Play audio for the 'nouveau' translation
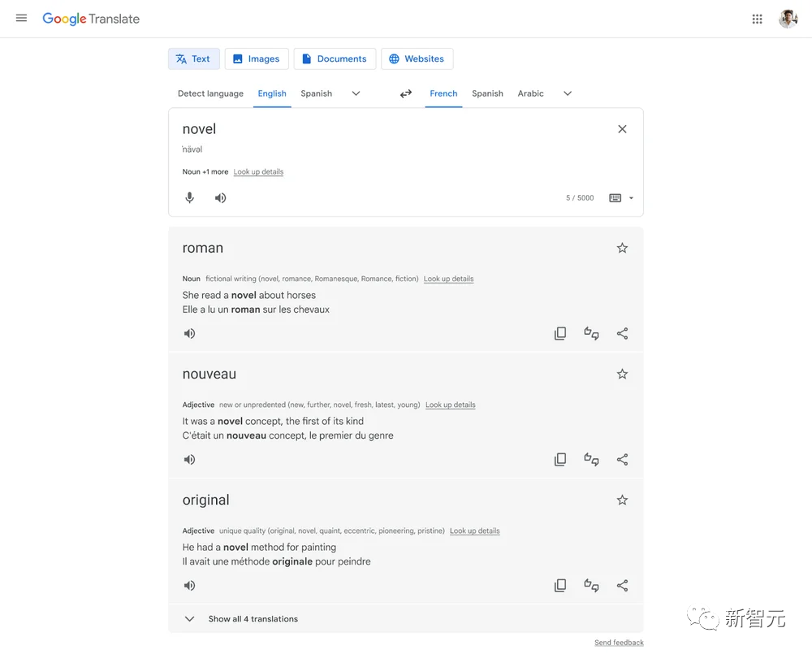Viewport: 812px width, 654px height. tap(190, 459)
